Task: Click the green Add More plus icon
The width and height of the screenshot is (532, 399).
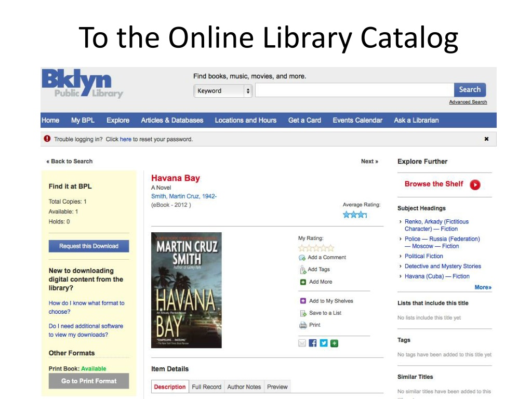Action: point(303,282)
